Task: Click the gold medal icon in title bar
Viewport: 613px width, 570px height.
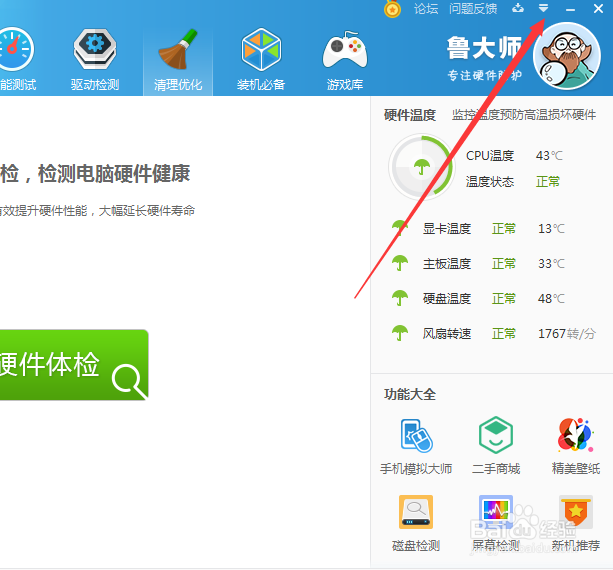Action: click(x=392, y=9)
